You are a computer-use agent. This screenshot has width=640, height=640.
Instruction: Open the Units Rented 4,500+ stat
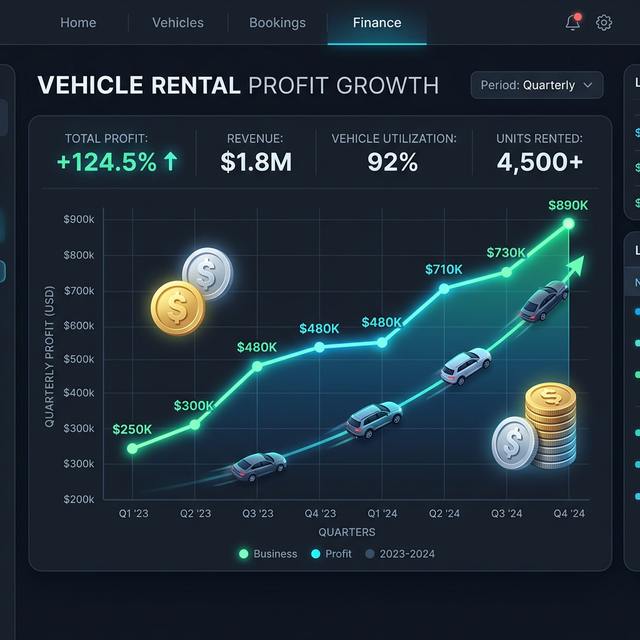[x=539, y=152]
